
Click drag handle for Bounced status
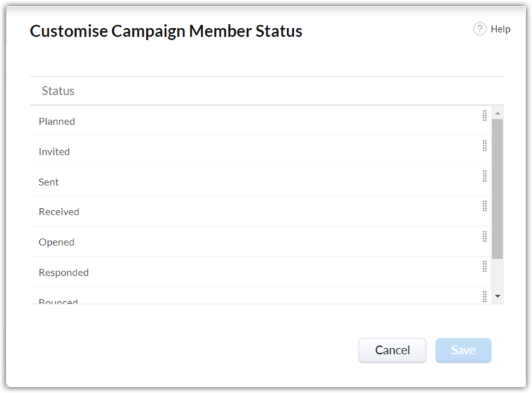pyautogui.click(x=485, y=296)
